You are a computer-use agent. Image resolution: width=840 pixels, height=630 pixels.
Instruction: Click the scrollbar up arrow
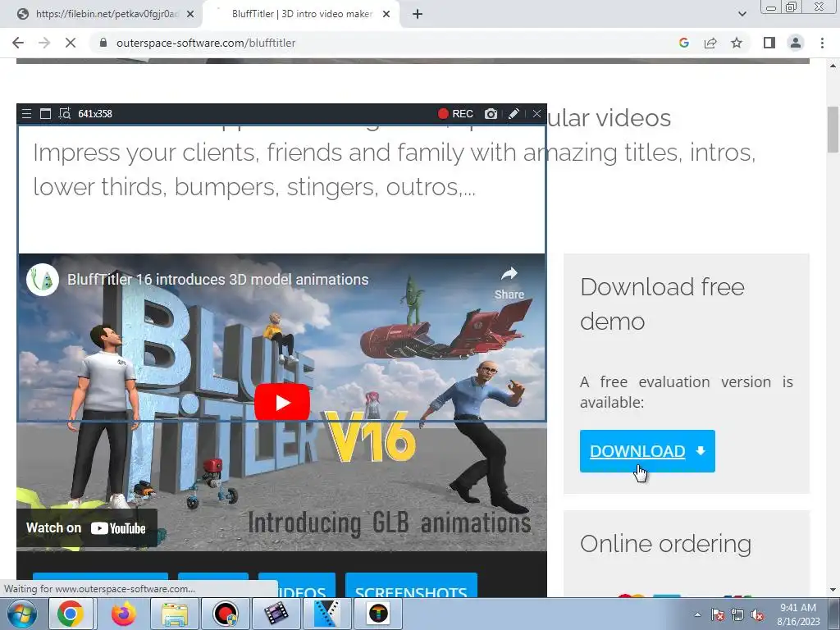[x=833, y=66]
